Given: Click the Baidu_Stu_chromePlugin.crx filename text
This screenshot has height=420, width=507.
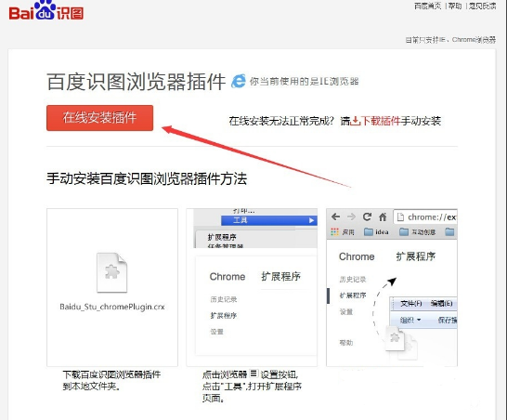Looking at the screenshot, I should [x=112, y=307].
